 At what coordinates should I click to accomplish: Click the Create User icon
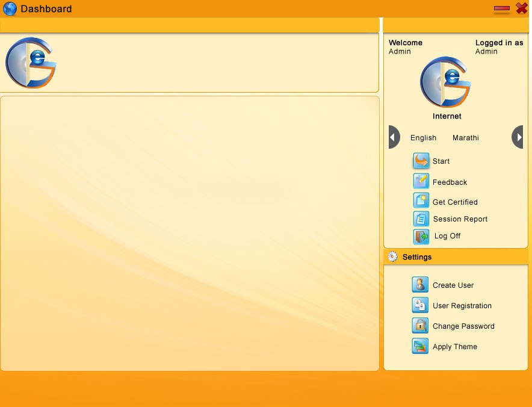419,285
